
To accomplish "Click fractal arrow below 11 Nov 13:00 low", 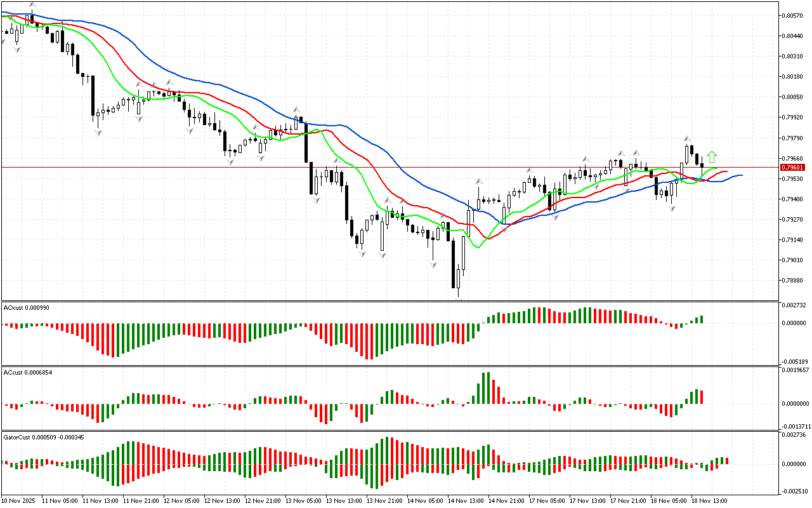I will [98, 132].
